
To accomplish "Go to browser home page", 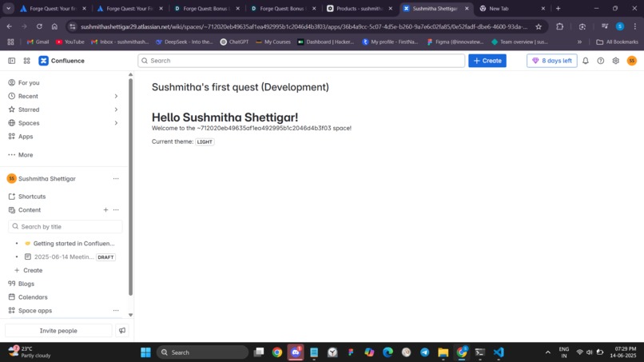I will pyautogui.click(x=54, y=26).
